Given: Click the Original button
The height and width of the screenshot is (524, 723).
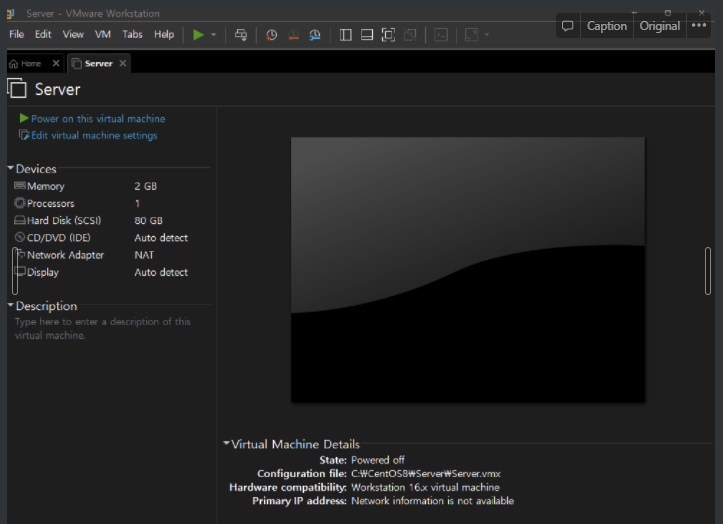Looking at the screenshot, I should click(x=660, y=26).
